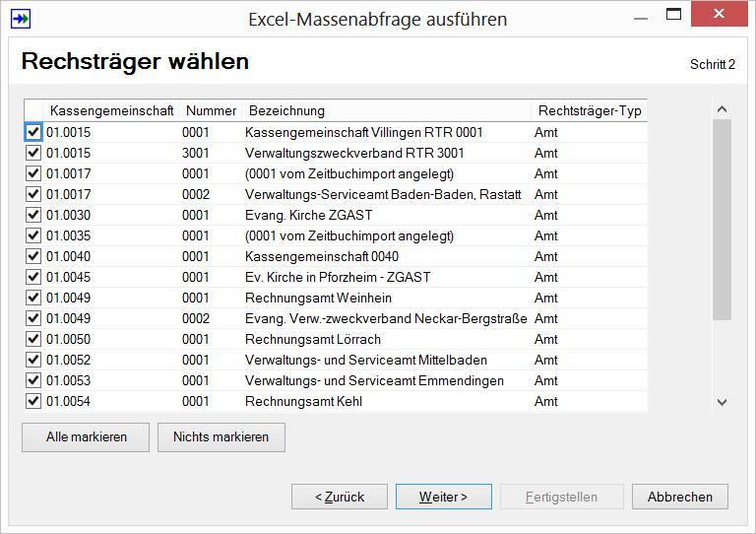
Task: Uncheck the Rechnungsamt Weinhein checkbox
Action: tap(33, 298)
